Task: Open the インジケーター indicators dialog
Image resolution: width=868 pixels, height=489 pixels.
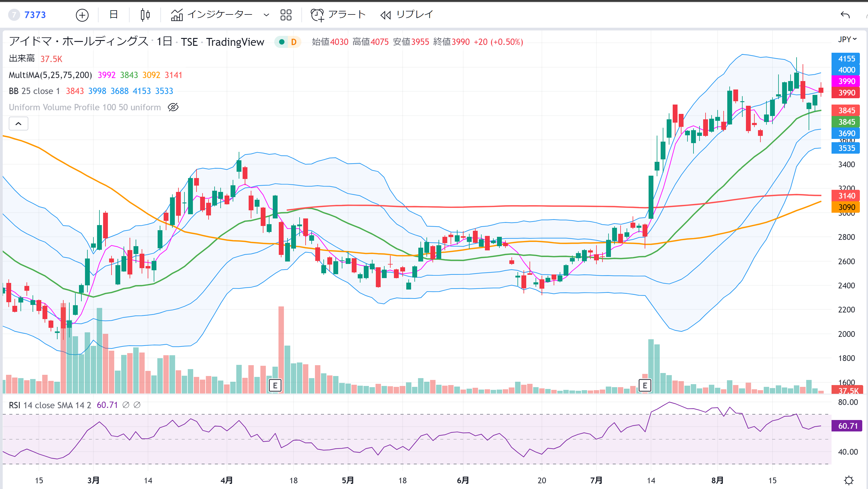Action: point(212,14)
